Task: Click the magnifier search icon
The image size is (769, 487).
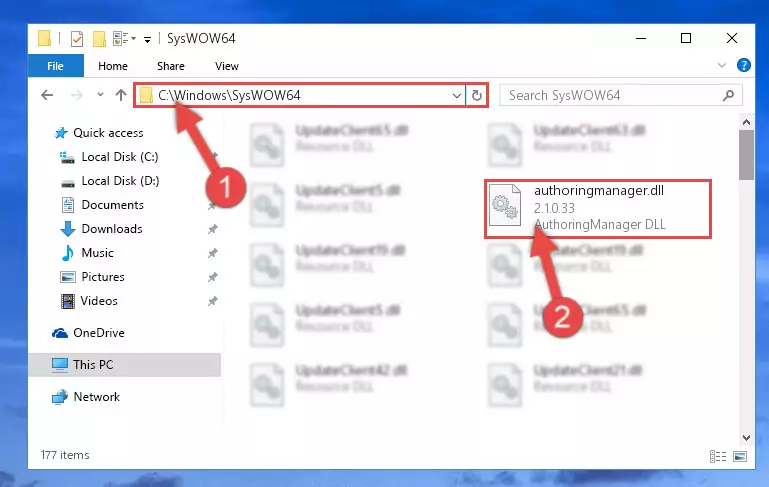Action: tap(728, 96)
